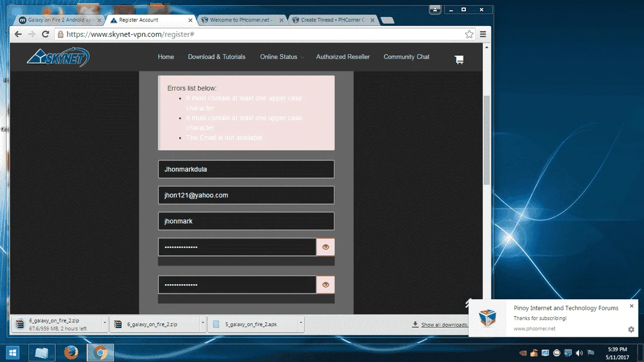Close the Welcome to PHcorner.net tab
644x362 pixels.
[x=282, y=20]
